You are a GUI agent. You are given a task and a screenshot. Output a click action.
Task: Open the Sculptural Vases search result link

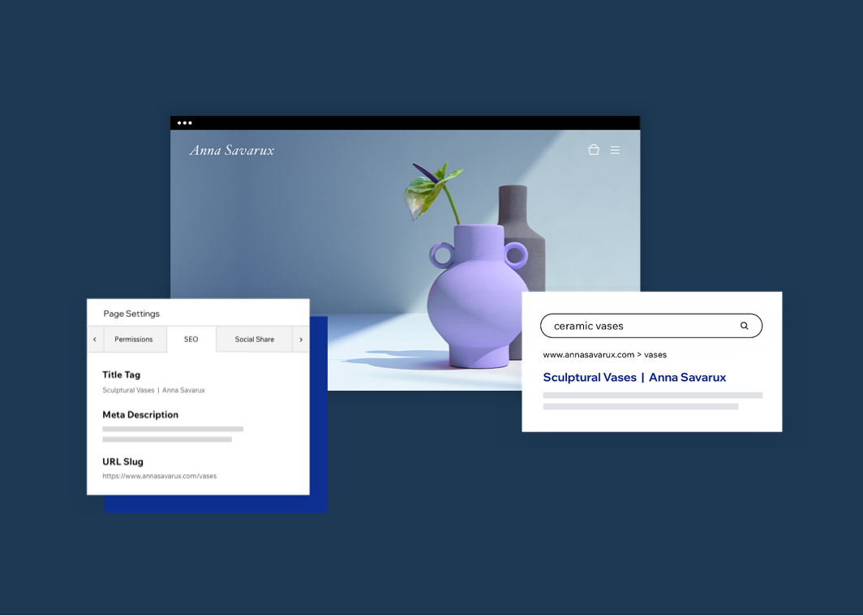(x=634, y=377)
